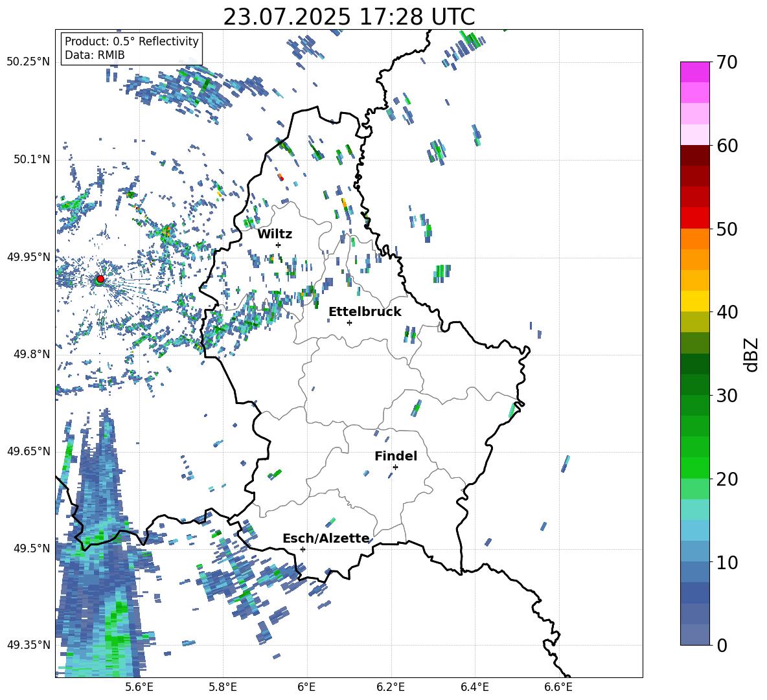Click the Findel city label
Image resolution: width=767 pixels, height=700 pixels.
pos(396,456)
